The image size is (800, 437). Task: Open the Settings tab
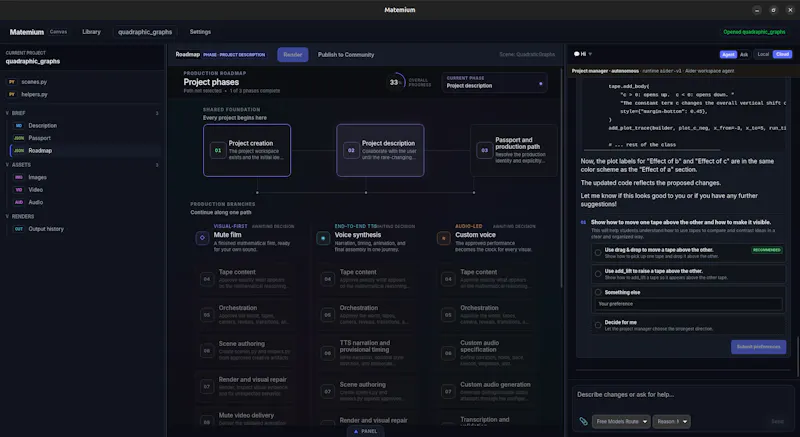tap(200, 32)
